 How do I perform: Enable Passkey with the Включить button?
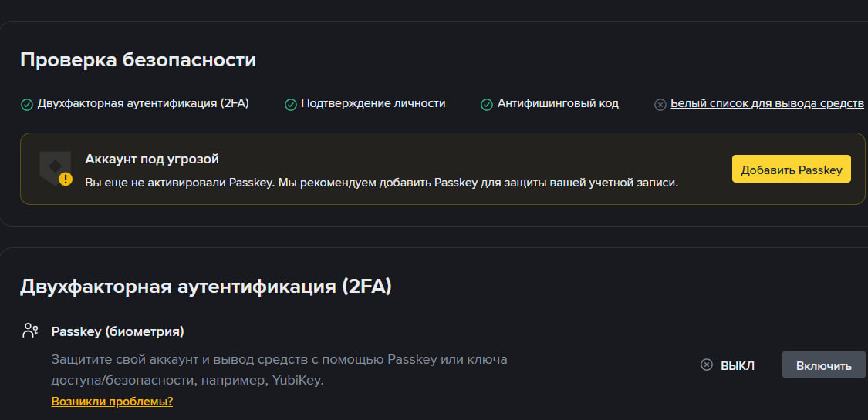pos(823,365)
